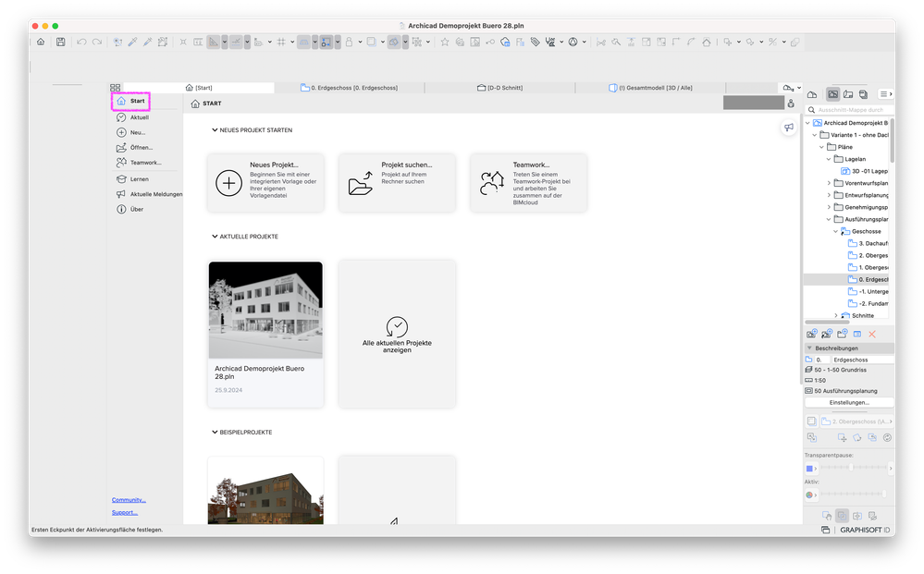
Task: Click the blue color swatch under Transparentpause
Action: pos(809,469)
